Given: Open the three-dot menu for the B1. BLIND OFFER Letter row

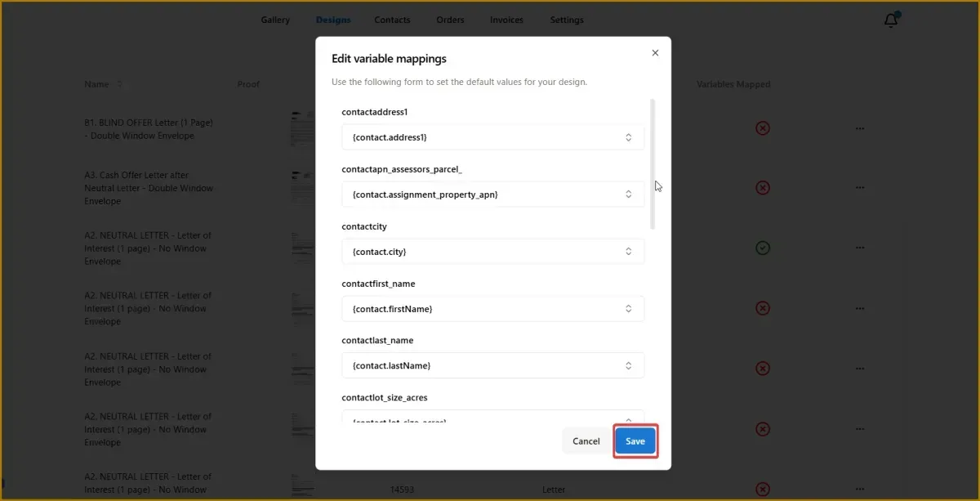Looking at the screenshot, I should point(859,128).
